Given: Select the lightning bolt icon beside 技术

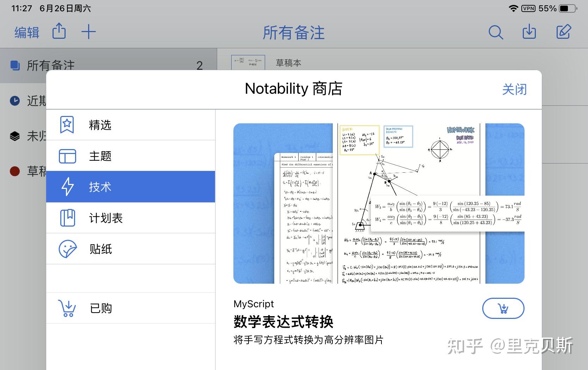Looking at the screenshot, I should click(x=68, y=187).
